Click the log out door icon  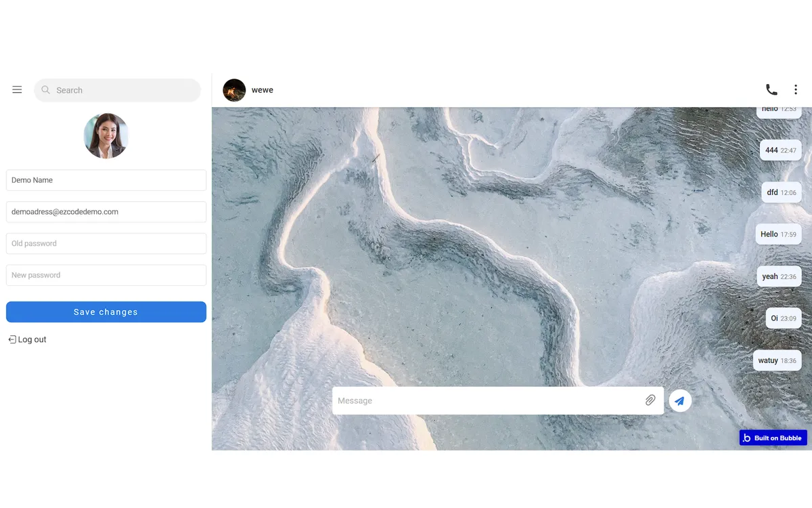point(12,339)
